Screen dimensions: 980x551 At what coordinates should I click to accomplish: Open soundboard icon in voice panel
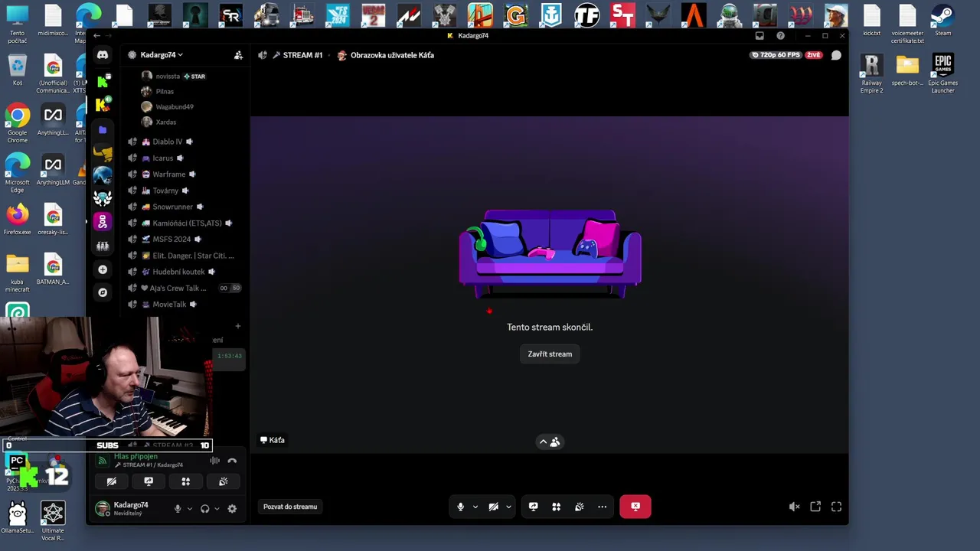click(223, 481)
